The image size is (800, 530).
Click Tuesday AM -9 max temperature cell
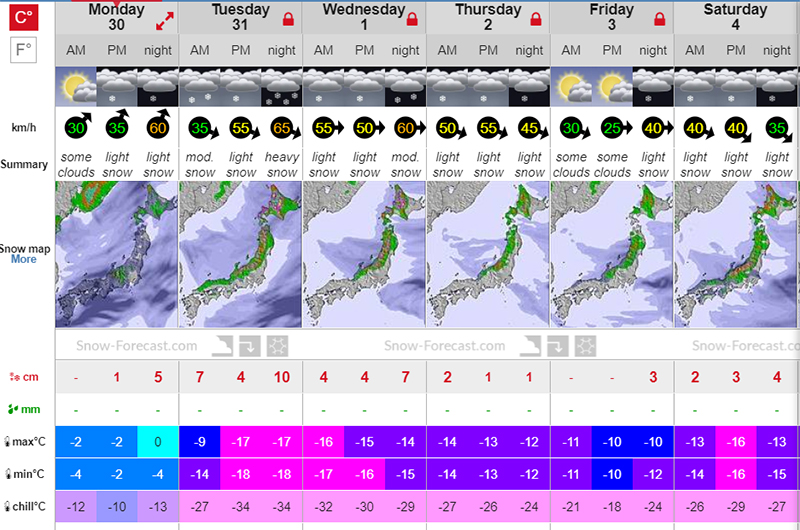click(199, 442)
